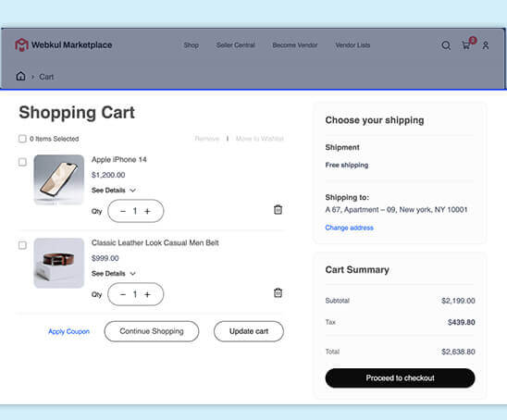Toggle the '0 Items Selected' checkbox

point(22,139)
